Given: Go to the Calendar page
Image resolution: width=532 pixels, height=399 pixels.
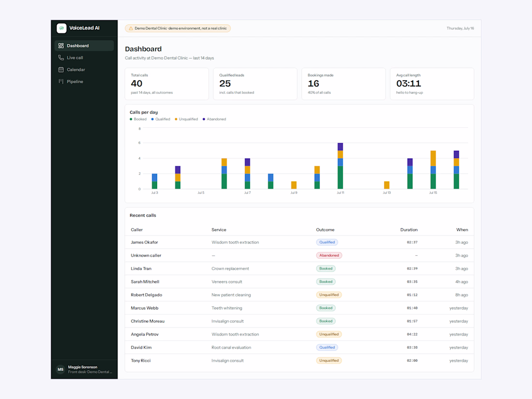Looking at the screenshot, I should [84, 70].
